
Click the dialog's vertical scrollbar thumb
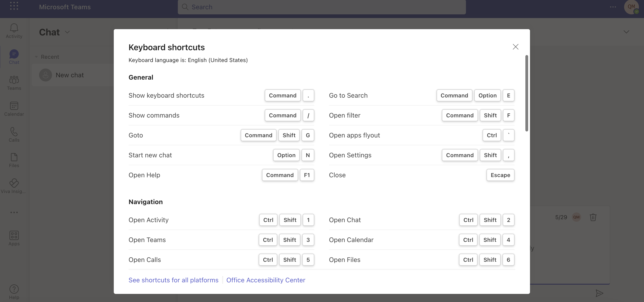point(527,93)
